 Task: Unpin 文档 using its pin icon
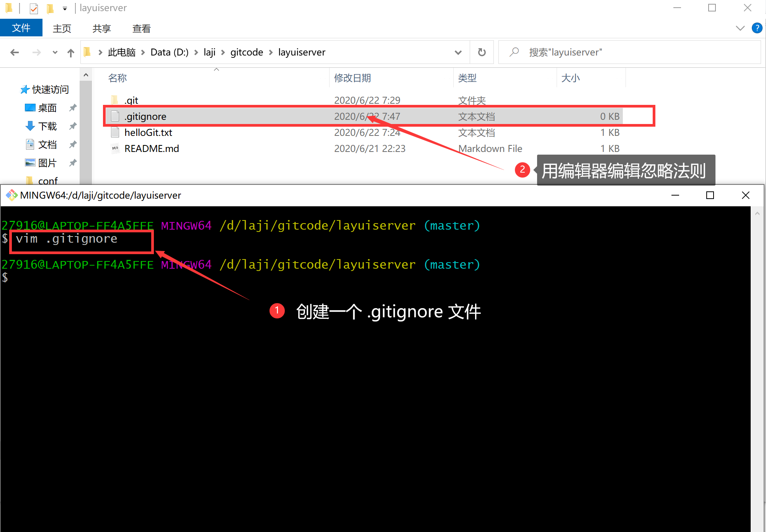point(73,145)
